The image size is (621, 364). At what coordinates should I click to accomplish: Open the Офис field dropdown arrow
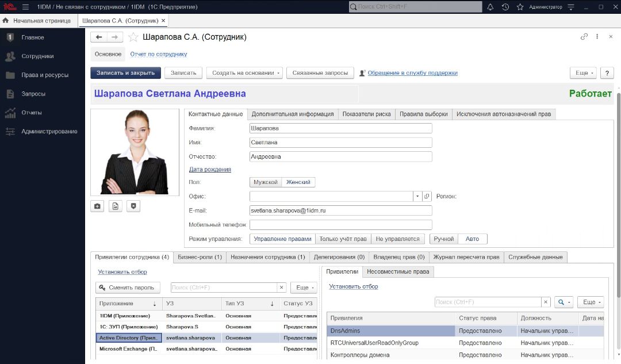pyautogui.click(x=417, y=196)
